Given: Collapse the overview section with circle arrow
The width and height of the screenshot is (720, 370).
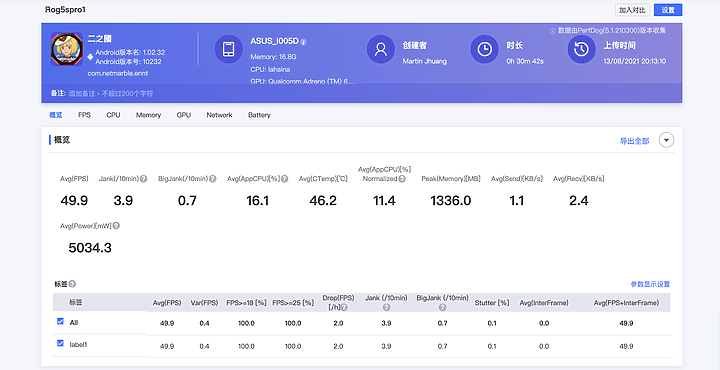Looking at the screenshot, I should (x=666, y=140).
